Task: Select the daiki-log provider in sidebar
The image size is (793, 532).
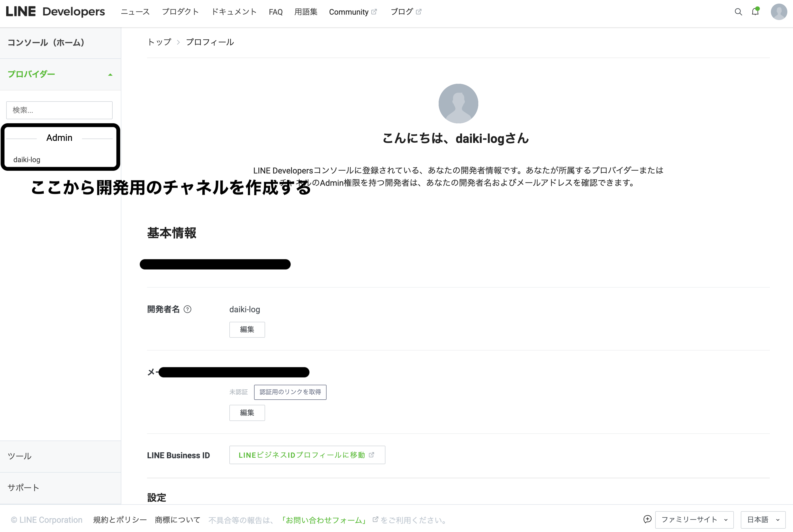Action: pos(27,160)
